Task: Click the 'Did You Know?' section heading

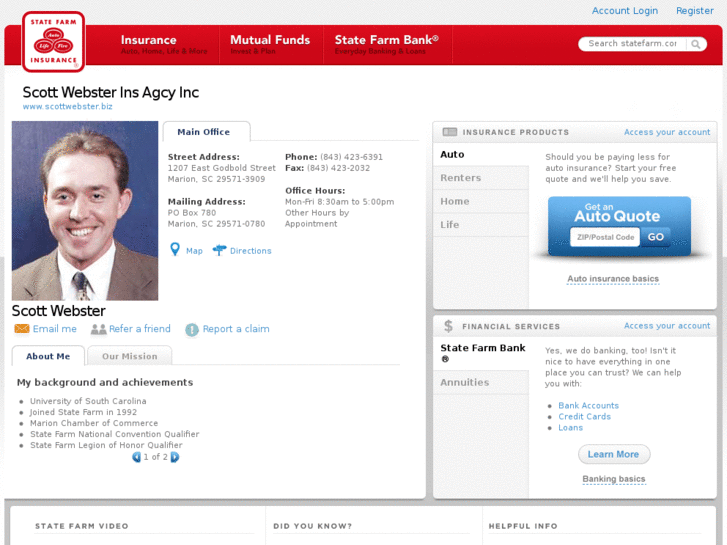Action: pos(312,526)
